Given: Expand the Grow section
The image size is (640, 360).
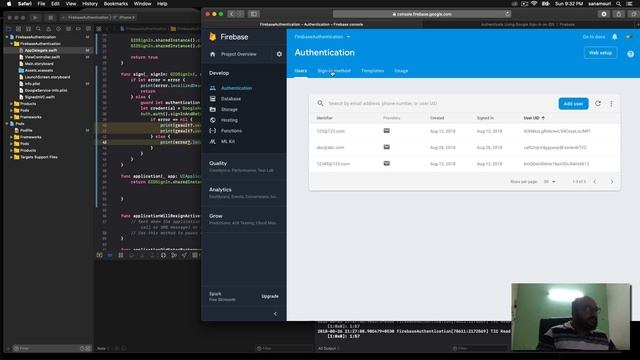Looking at the screenshot, I should [x=244, y=219].
